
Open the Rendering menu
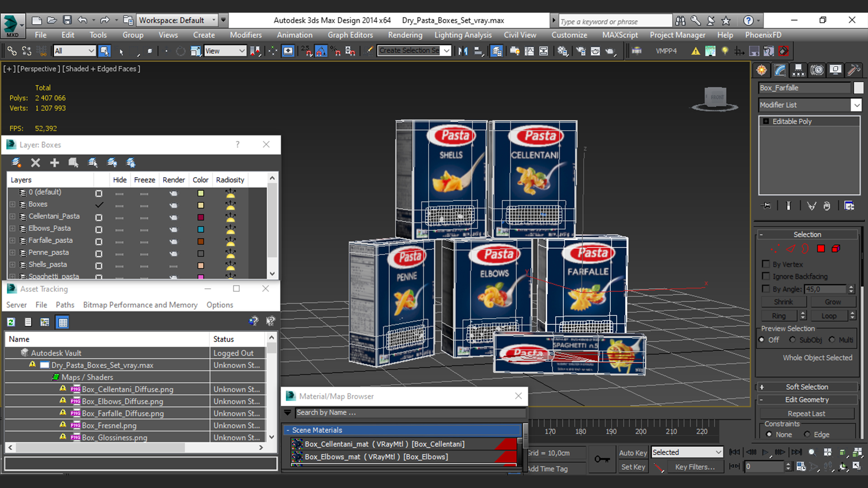pos(405,35)
